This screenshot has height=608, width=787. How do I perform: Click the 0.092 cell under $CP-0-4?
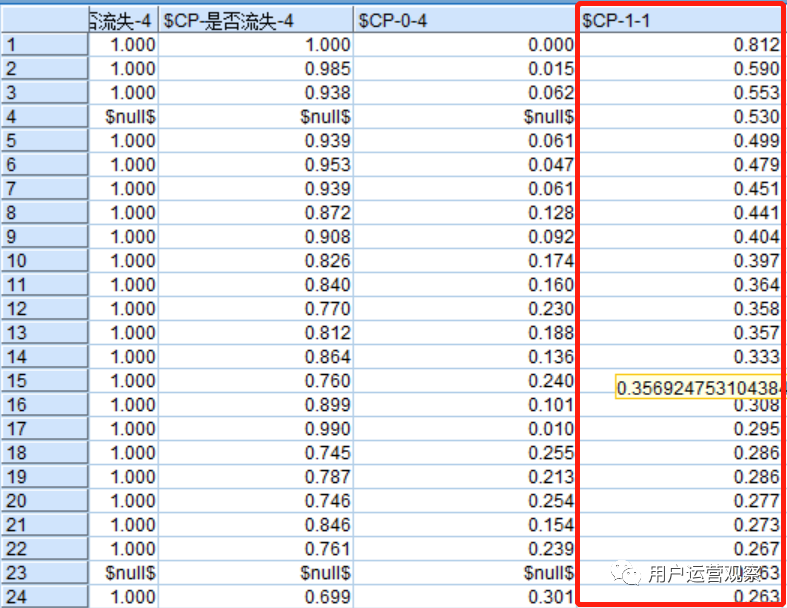pyautogui.click(x=465, y=237)
